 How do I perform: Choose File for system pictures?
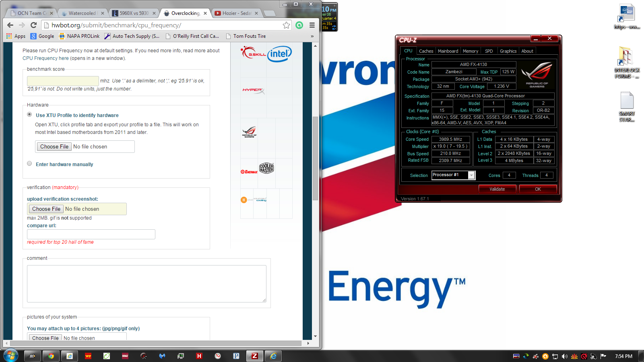[45, 338]
